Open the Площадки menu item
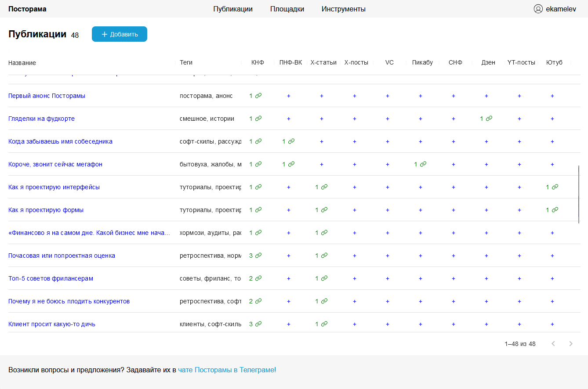Viewport: 588px width, 389px height. (x=287, y=9)
